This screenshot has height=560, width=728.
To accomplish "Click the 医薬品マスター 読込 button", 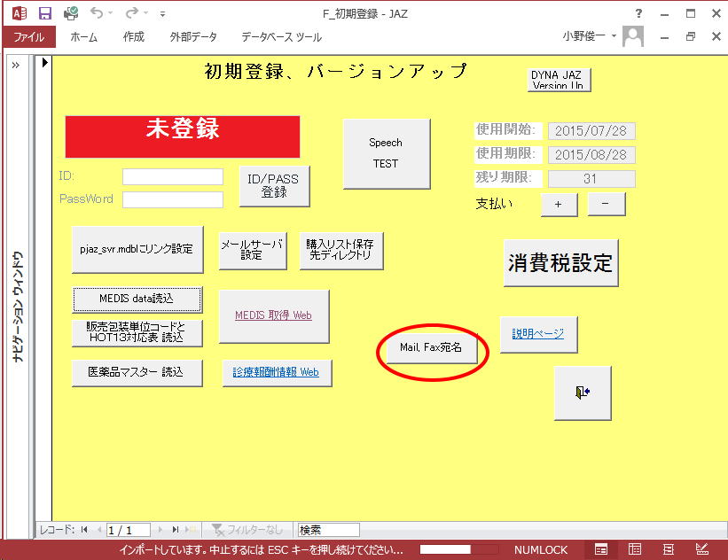I will click(137, 372).
